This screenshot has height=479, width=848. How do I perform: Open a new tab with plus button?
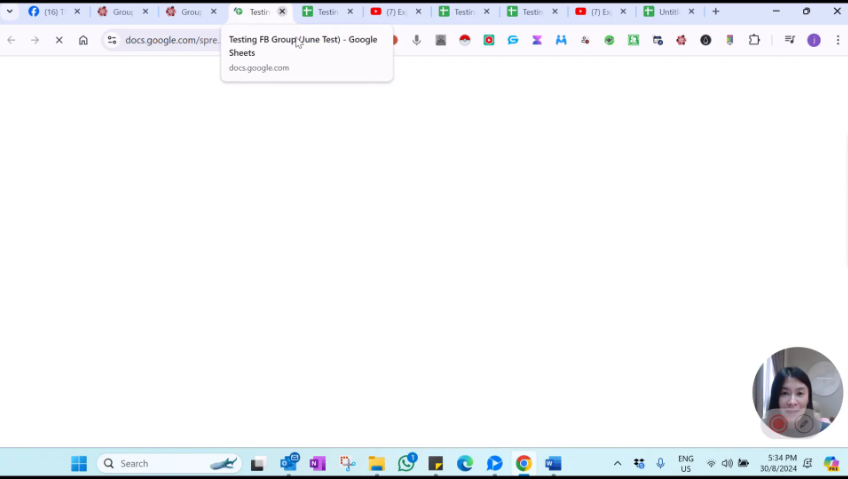coord(716,11)
